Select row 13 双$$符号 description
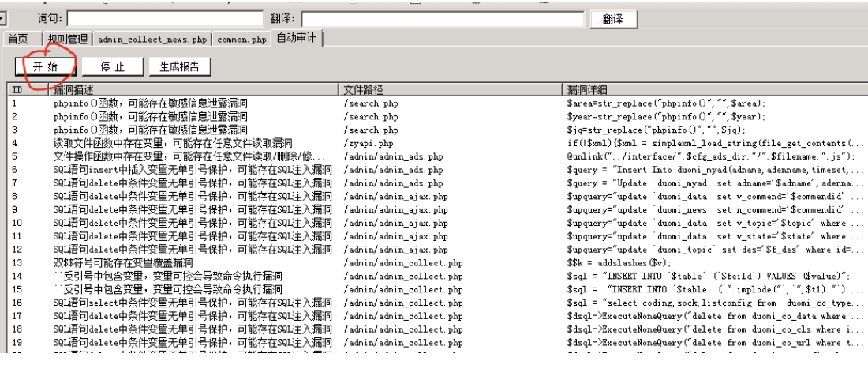This screenshot has height=365, width=868. point(123,262)
